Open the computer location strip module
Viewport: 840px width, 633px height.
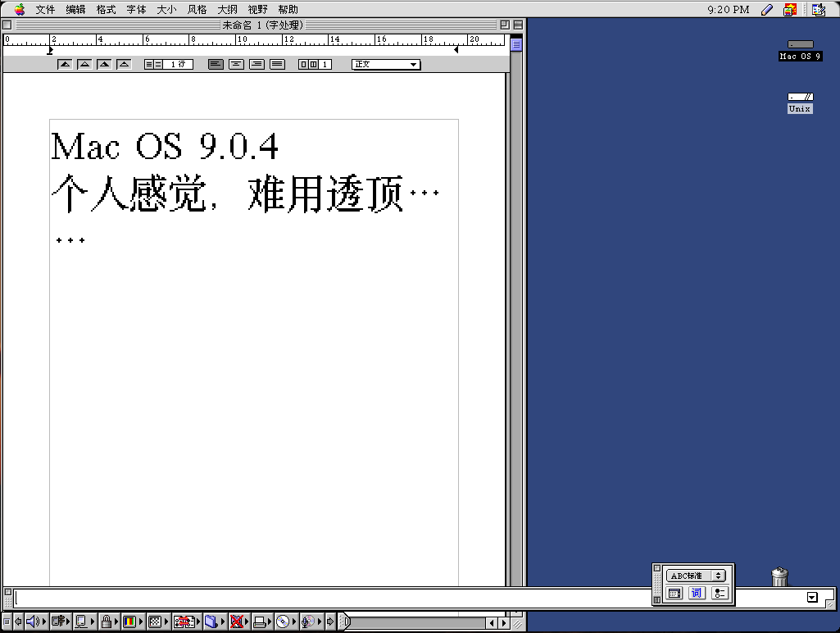pyautogui.click(x=84, y=622)
